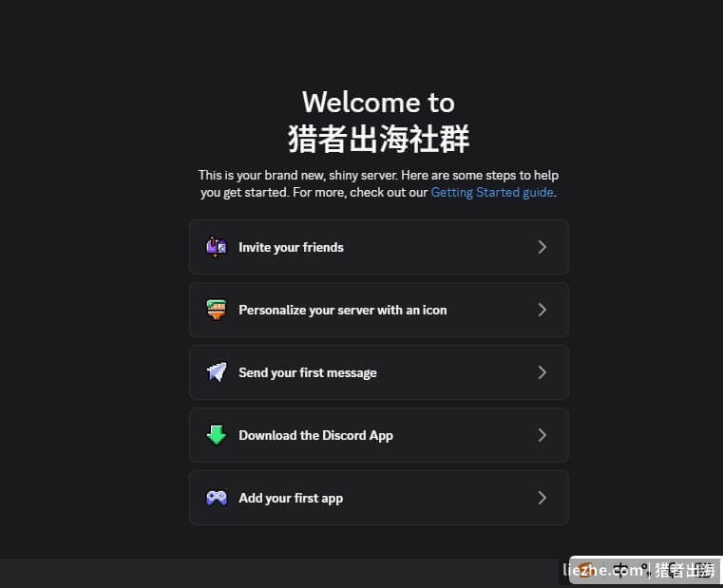Open chevron for Personalize your server row

(542, 310)
